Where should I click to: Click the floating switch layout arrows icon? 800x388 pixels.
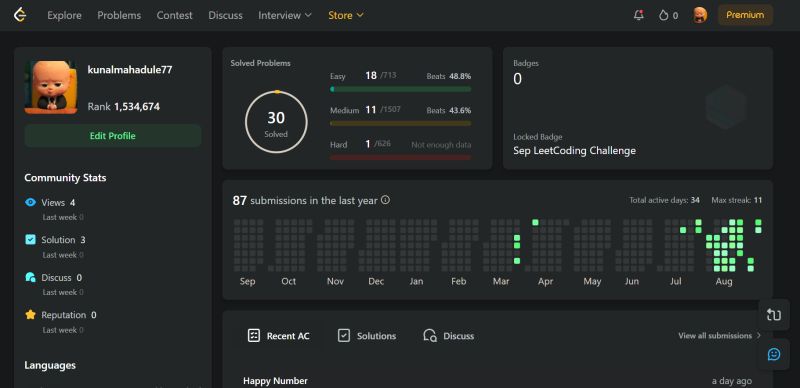pyautogui.click(x=773, y=315)
